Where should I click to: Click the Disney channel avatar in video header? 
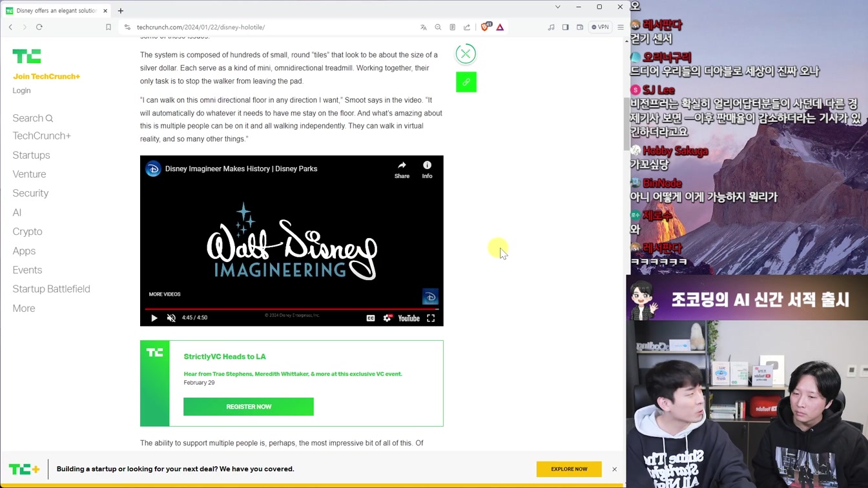(x=153, y=169)
